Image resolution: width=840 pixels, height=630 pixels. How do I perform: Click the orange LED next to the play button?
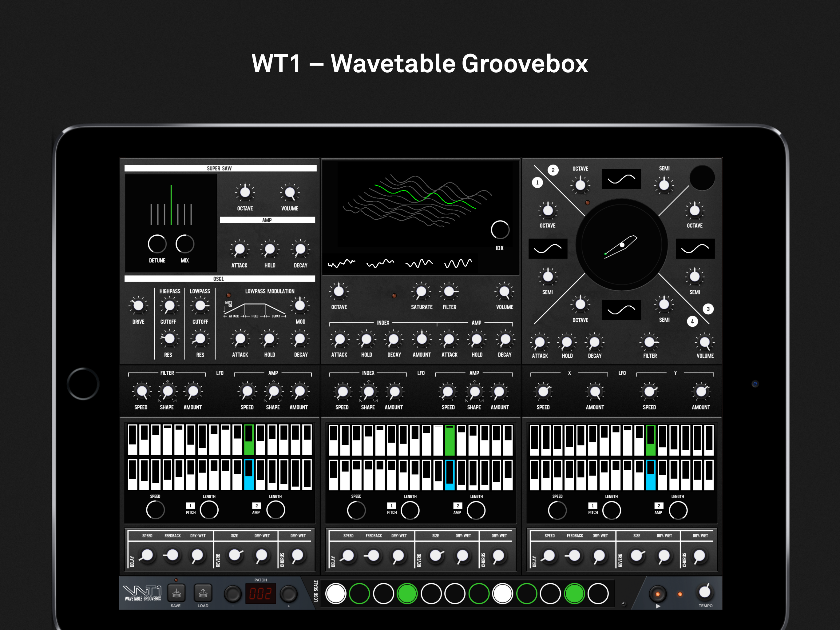[680, 594]
